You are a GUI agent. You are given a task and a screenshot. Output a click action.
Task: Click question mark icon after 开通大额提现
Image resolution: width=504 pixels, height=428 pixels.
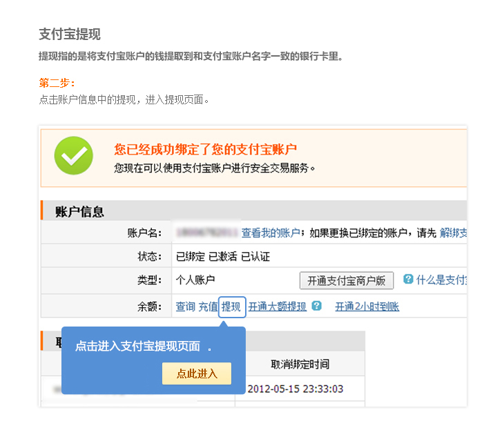pyautogui.click(x=316, y=306)
